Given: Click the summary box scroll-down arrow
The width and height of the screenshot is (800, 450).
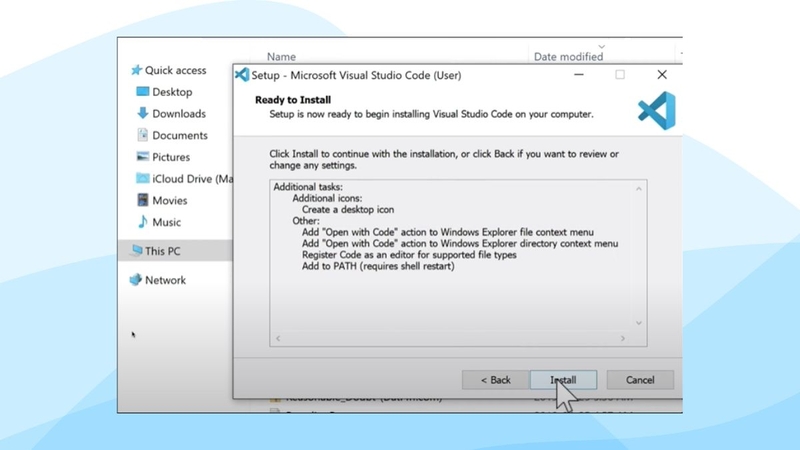Looking at the screenshot, I should coord(640,323).
